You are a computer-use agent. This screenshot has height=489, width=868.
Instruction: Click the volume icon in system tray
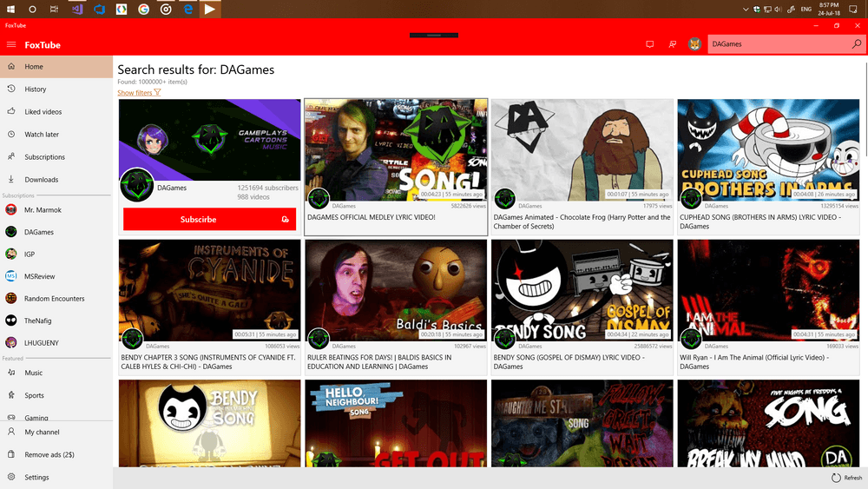(778, 9)
